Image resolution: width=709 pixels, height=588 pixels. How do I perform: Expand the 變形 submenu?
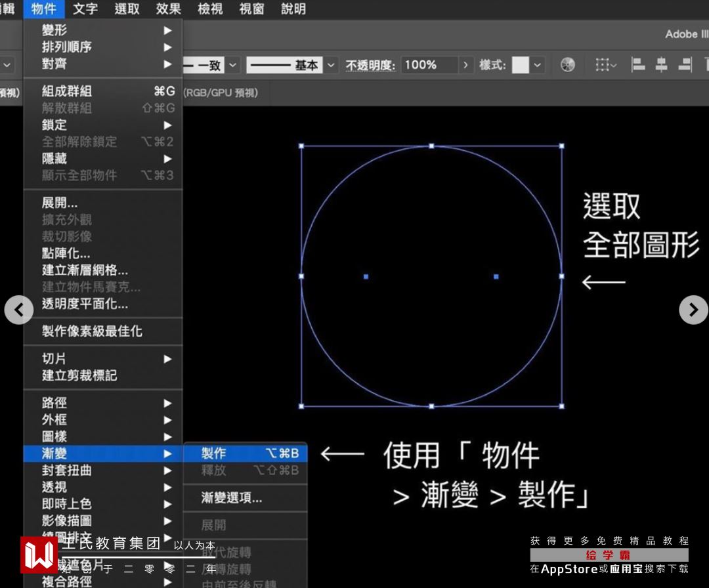[x=103, y=30]
